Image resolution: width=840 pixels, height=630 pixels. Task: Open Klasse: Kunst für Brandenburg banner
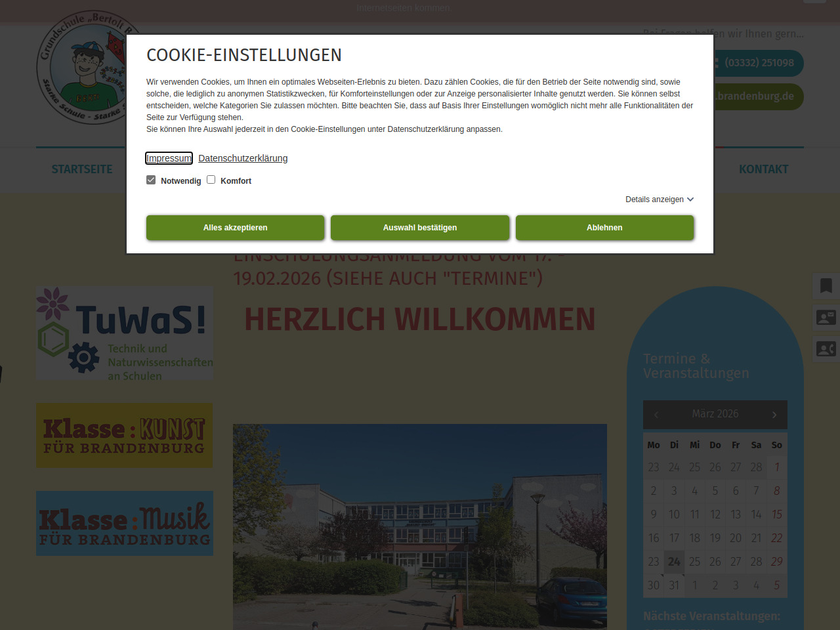point(125,436)
